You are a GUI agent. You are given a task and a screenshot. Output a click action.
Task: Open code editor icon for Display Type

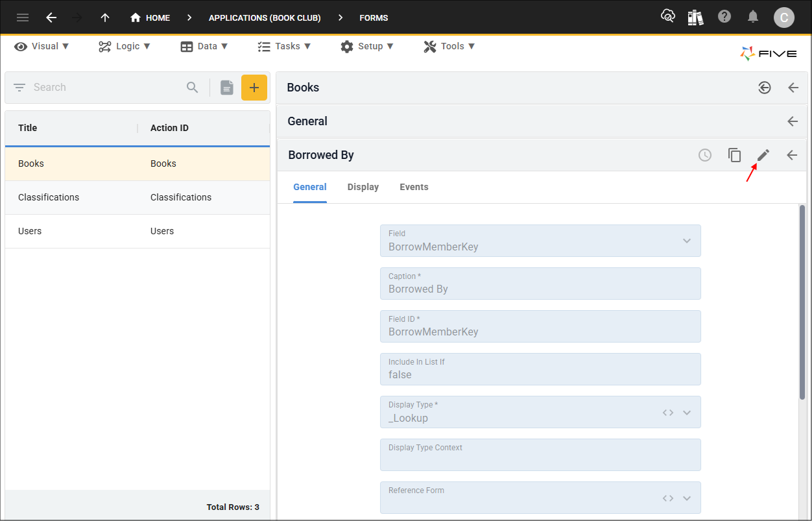pyautogui.click(x=668, y=413)
